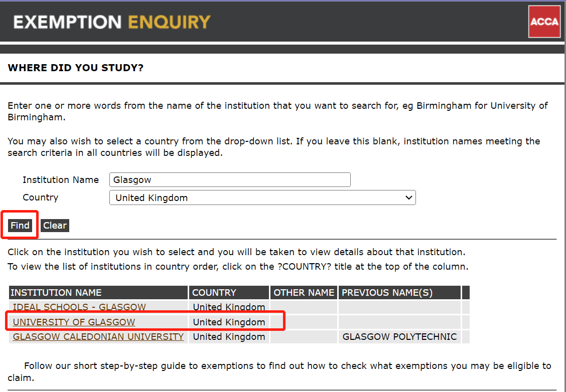The image size is (566, 392).
Task: Click the Country field label
Action: pos(41,198)
